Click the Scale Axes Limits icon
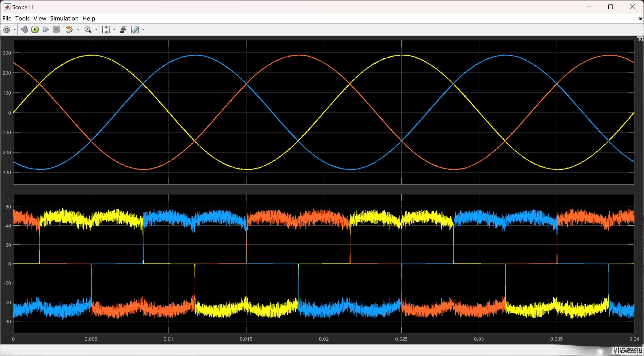The height and width of the screenshot is (356, 644). (106, 29)
